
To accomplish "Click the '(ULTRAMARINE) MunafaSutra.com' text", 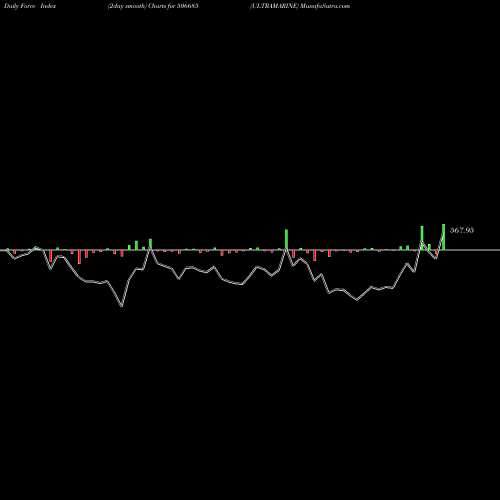I will click(x=300, y=6).
